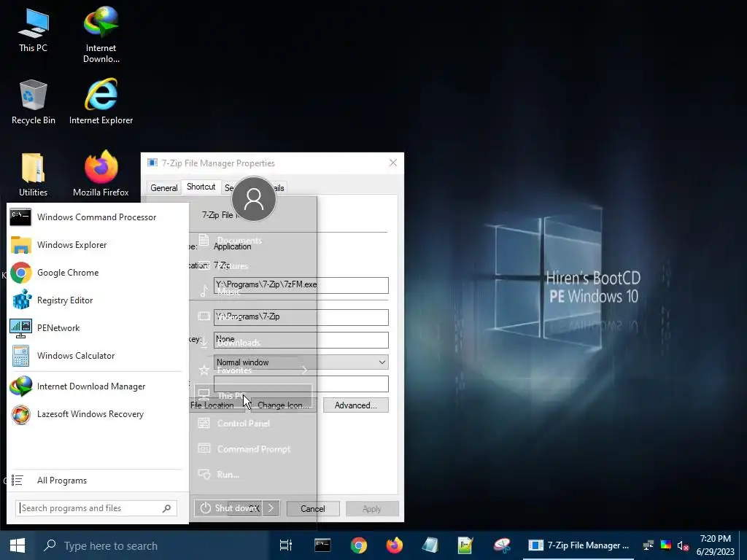The height and width of the screenshot is (560, 747).
Task: Open Control Panel from Start menu
Action: [x=253, y=424]
